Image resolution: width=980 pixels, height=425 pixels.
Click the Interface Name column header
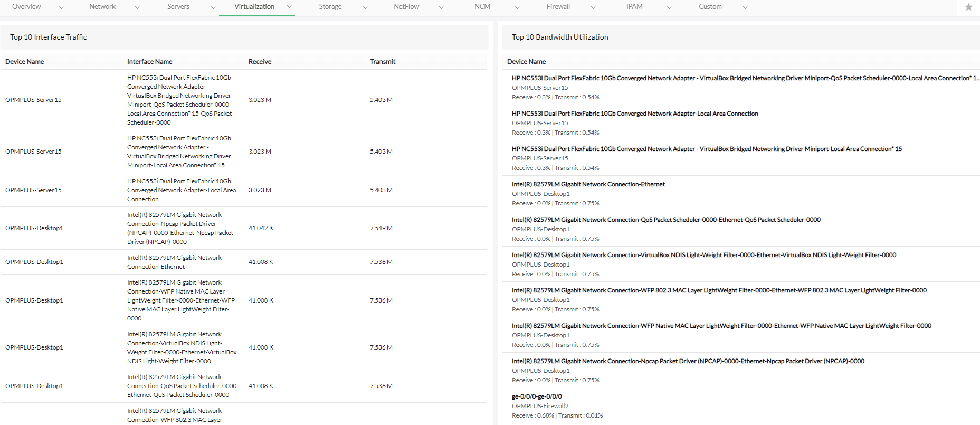coord(149,62)
